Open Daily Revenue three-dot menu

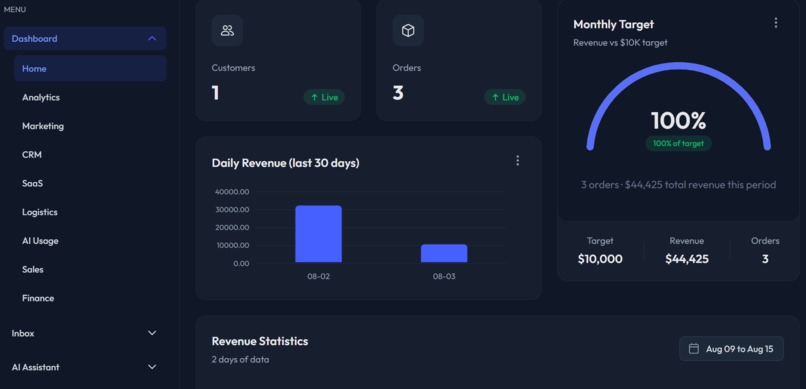click(x=518, y=161)
